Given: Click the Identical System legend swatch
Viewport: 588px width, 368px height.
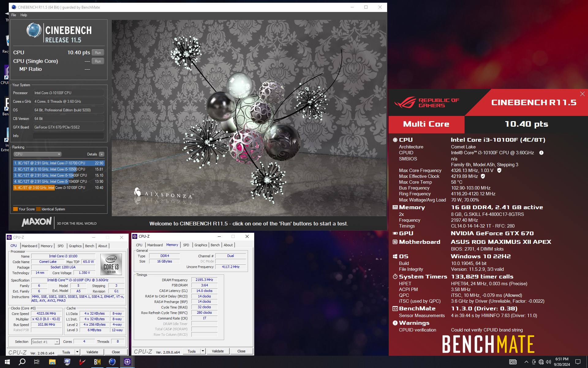Looking at the screenshot, I should (x=38, y=209).
